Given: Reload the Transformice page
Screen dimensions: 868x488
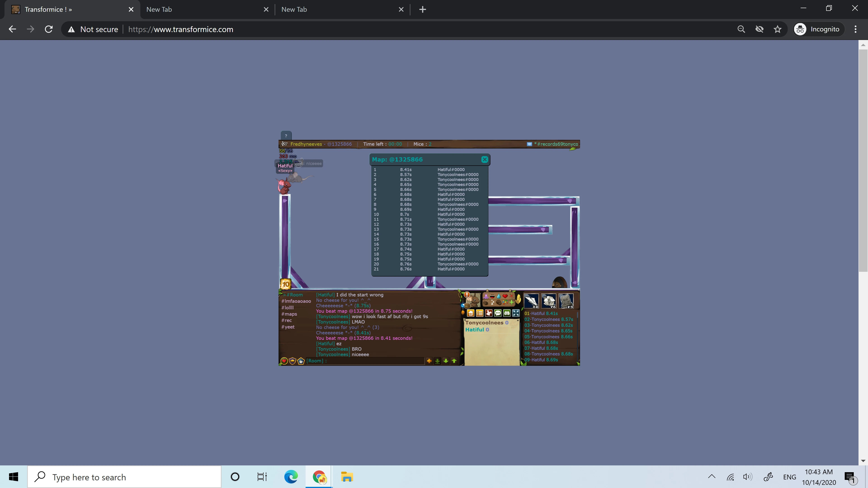Looking at the screenshot, I should tap(49, 29).
